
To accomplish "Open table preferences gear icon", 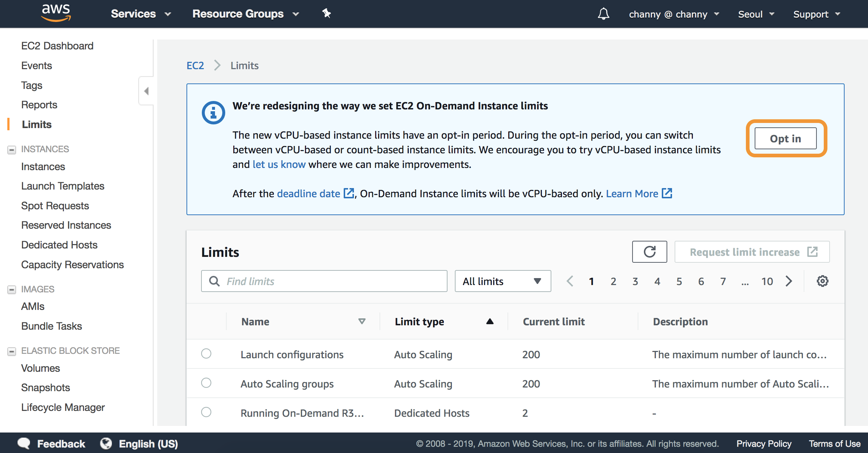I will [x=822, y=281].
